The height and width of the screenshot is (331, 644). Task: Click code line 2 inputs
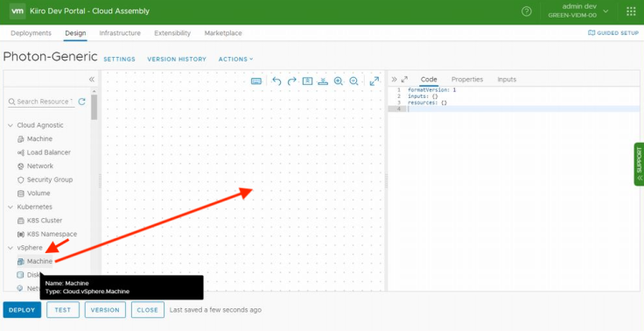[423, 95]
